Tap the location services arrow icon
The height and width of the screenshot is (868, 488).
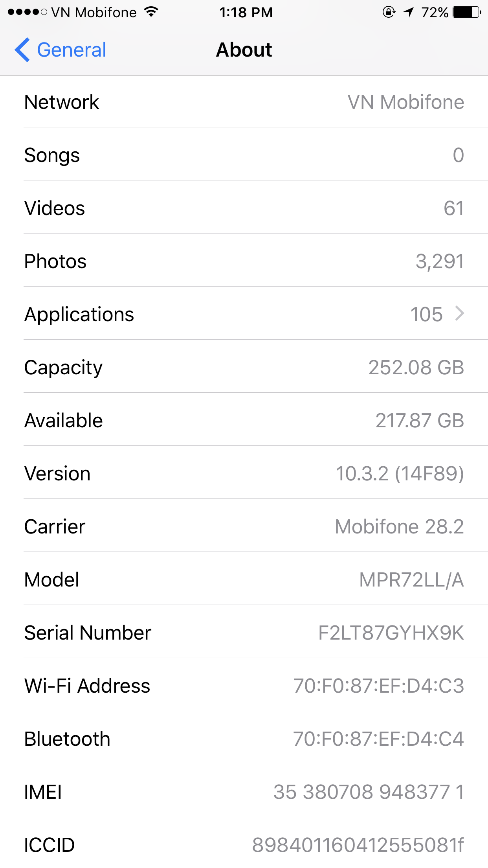pyautogui.click(x=409, y=12)
